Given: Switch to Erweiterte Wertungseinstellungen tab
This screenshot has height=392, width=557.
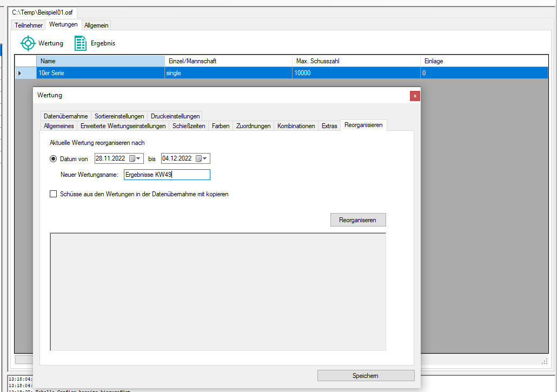Looking at the screenshot, I should pos(123,126).
